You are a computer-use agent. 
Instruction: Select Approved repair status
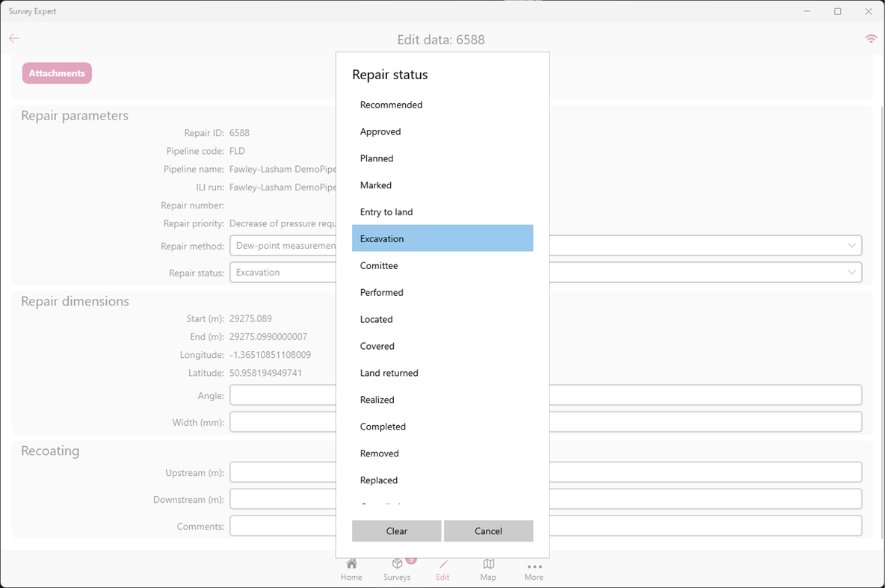point(442,131)
